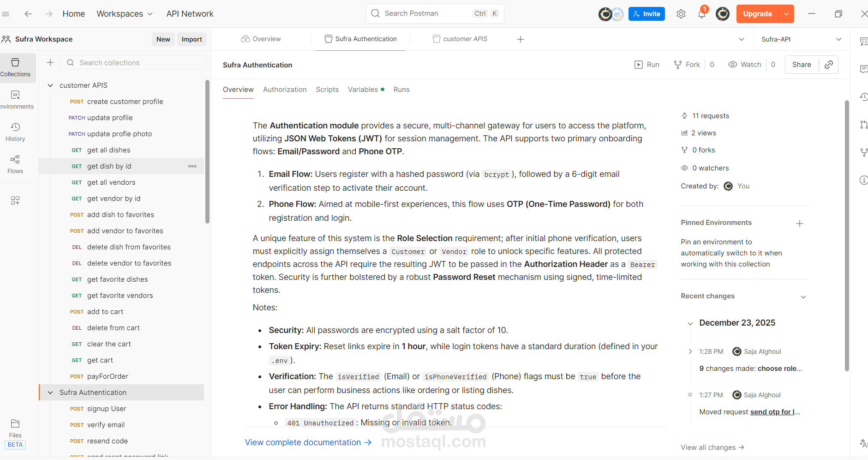Open the Variables sub-tab
Viewport: 868px width, 460px height.
(x=366, y=90)
